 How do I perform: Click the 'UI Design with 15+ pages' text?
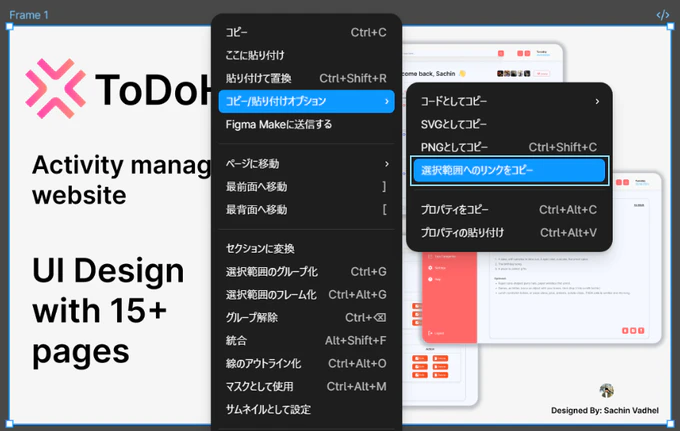point(108,311)
